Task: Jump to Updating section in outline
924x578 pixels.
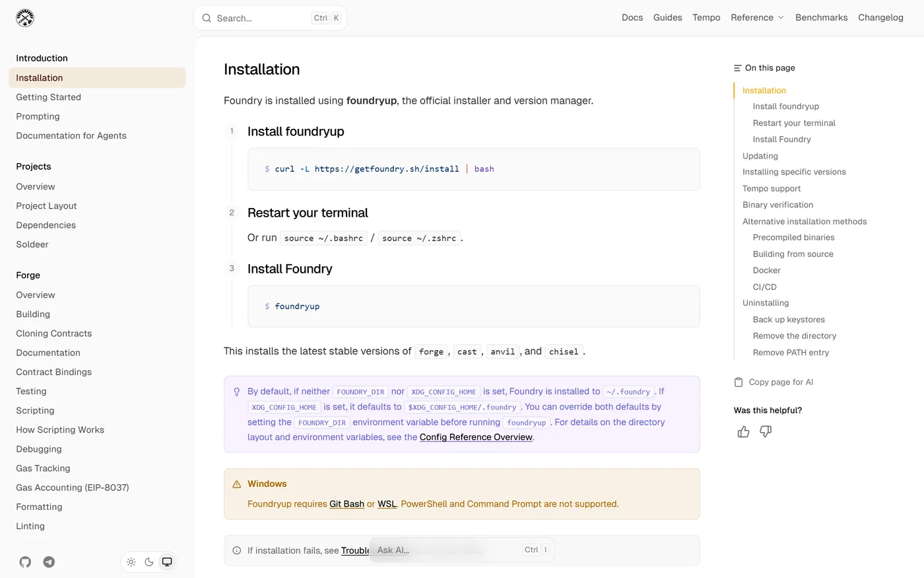Action: [760, 156]
